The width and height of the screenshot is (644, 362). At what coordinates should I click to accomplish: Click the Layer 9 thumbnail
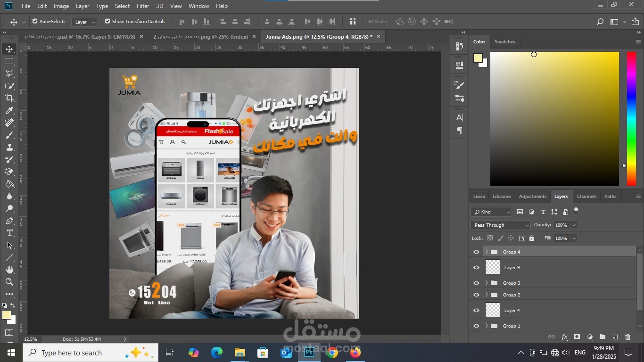pos(493,267)
